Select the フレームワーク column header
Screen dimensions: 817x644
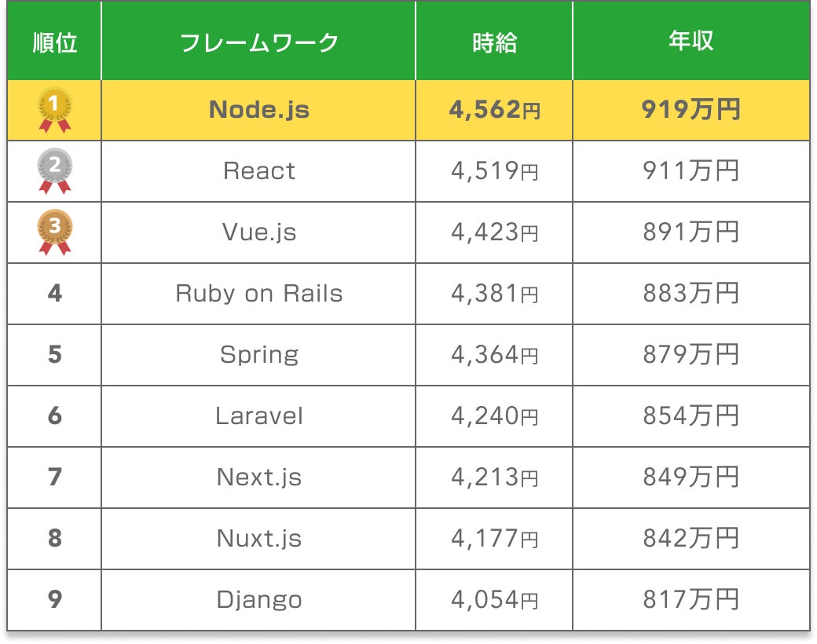click(x=259, y=42)
